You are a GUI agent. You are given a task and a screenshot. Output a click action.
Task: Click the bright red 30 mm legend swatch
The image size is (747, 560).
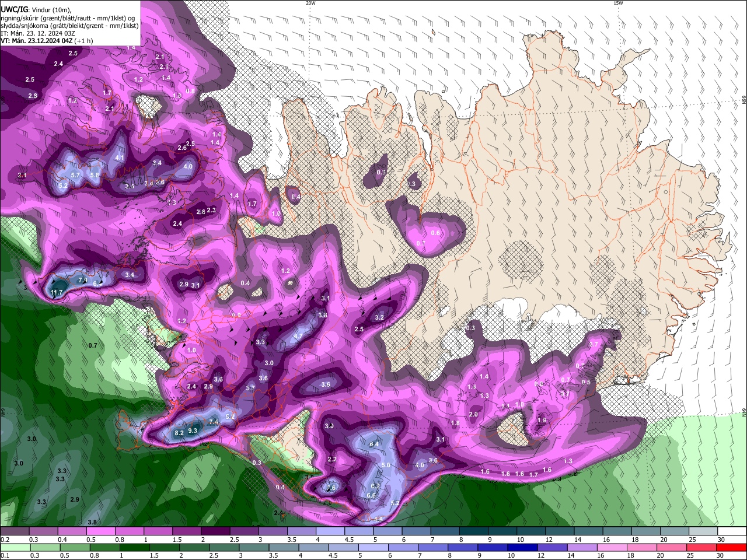click(732, 547)
